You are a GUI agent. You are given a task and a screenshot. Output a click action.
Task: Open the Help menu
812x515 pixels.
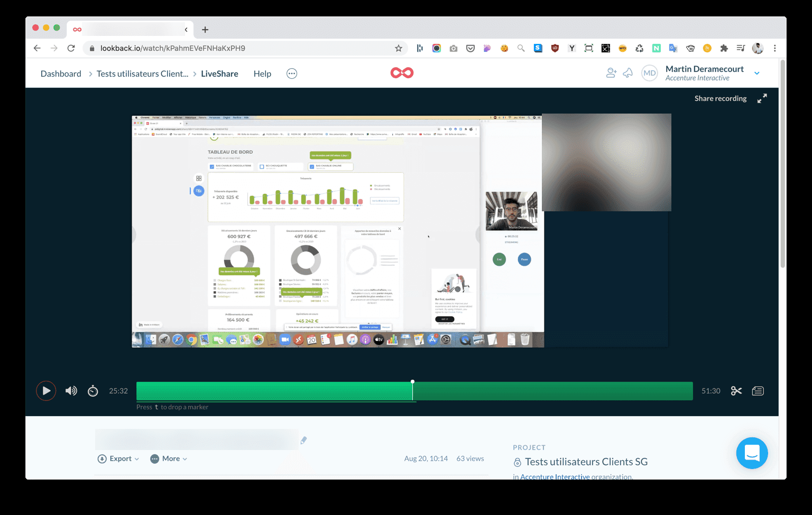click(262, 73)
